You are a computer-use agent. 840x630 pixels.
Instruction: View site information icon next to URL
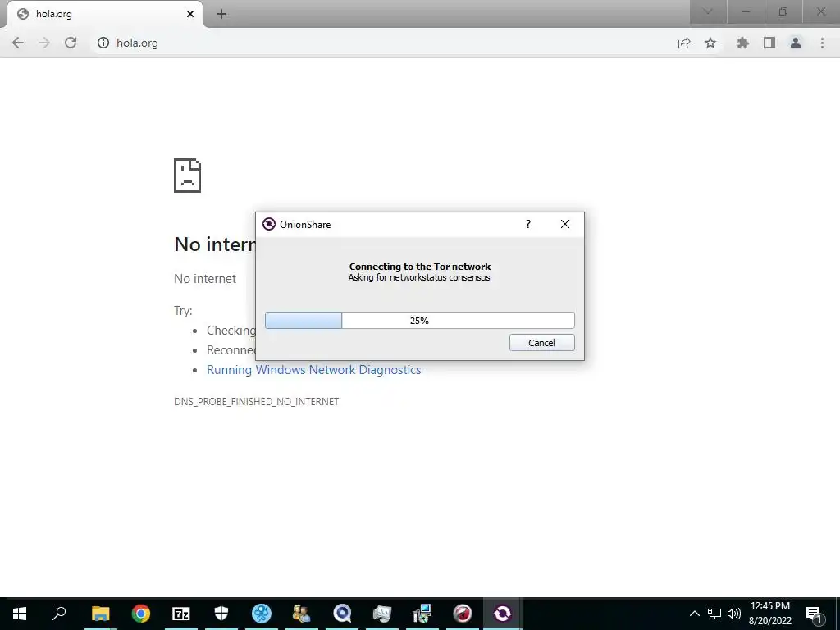[x=103, y=43]
